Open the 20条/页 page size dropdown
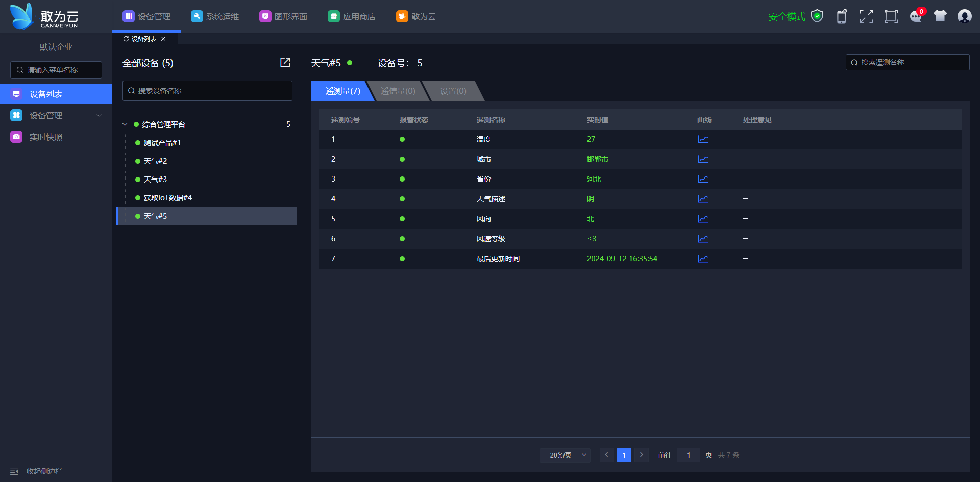 coord(565,455)
